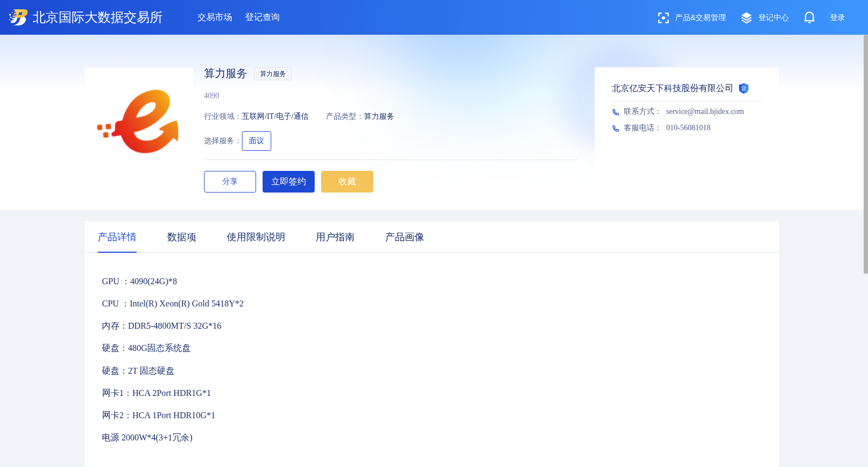Click the 产品&交易管理 scan icon
The image size is (868, 467).
[x=663, y=18]
